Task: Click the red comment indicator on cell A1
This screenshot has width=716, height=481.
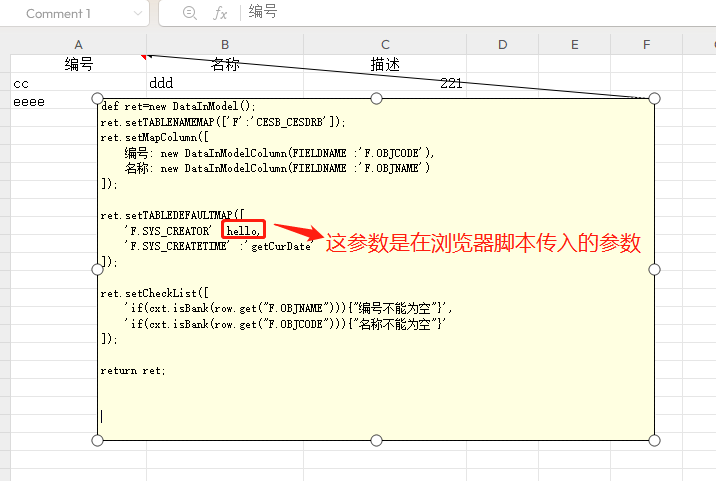Action: 145,58
